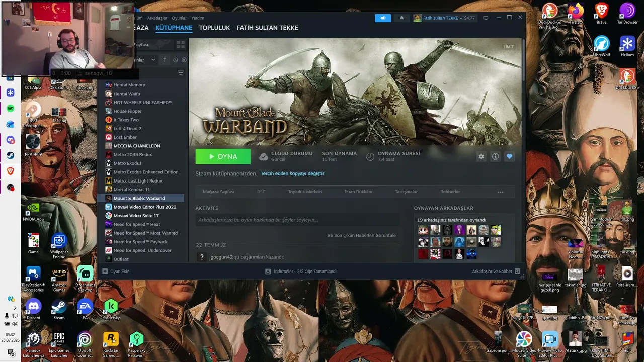Image resolution: width=644 pixels, height=362 pixels.
Task: Open the Oyunlar menu
Action: [179, 18]
